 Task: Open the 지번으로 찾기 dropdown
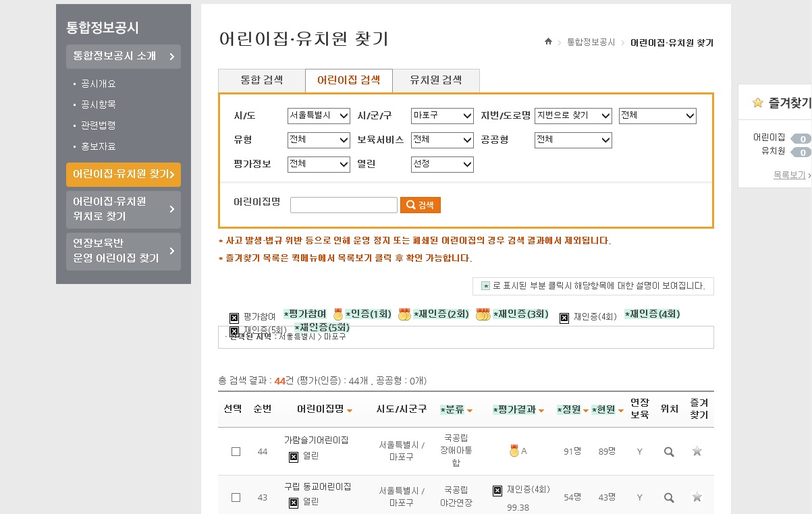[x=573, y=116]
